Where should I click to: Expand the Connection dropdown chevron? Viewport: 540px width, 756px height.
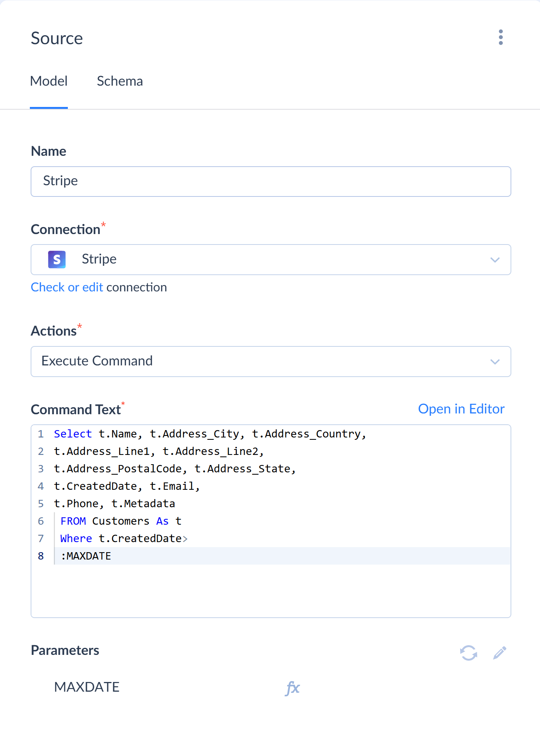(x=495, y=260)
